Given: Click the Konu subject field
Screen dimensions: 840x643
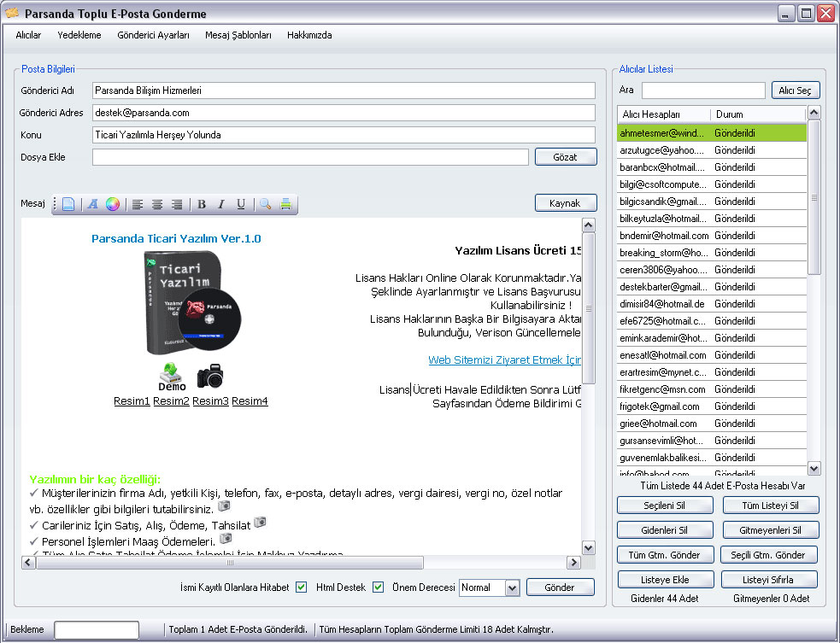Looking at the screenshot, I should tap(344, 135).
